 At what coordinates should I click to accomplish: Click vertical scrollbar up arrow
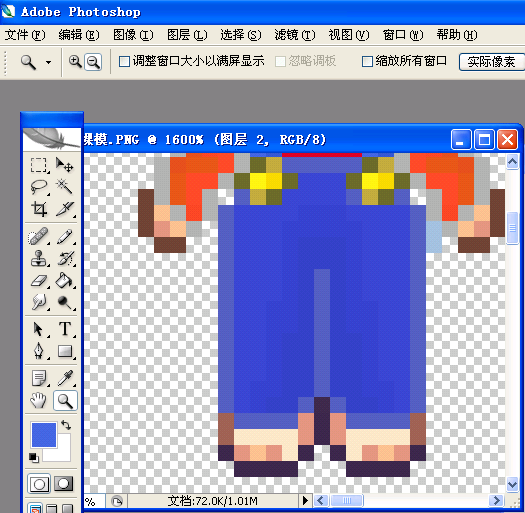click(x=512, y=162)
